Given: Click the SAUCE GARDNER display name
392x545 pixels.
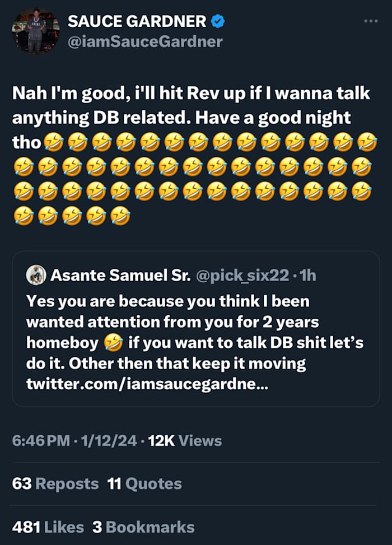Looking at the screenshot, I should [x=137, y=21].
